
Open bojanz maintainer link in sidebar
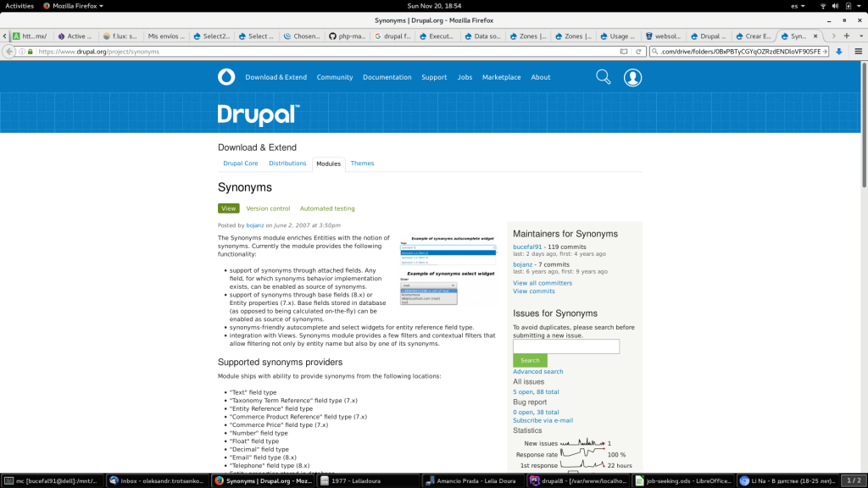[522, 264]
